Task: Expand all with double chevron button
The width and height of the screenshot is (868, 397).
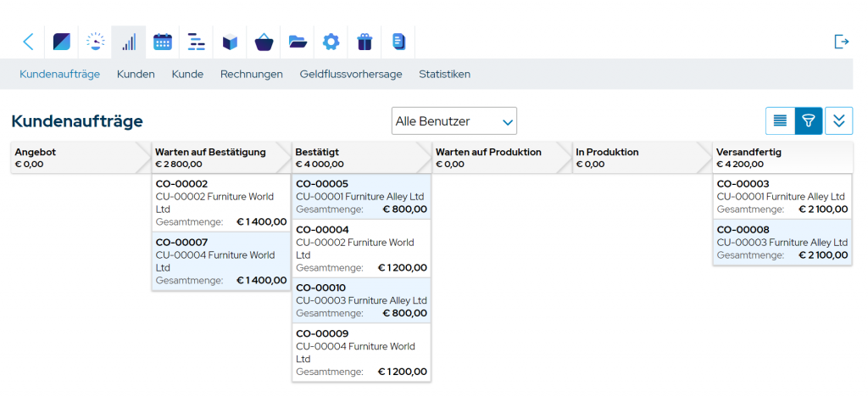Action: click(x=838, y=121)
